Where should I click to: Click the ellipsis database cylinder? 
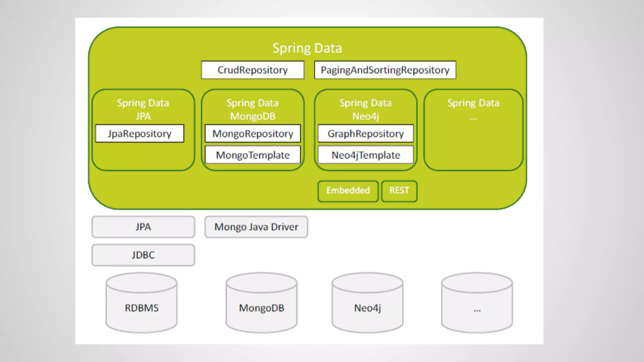coord(477,303)
